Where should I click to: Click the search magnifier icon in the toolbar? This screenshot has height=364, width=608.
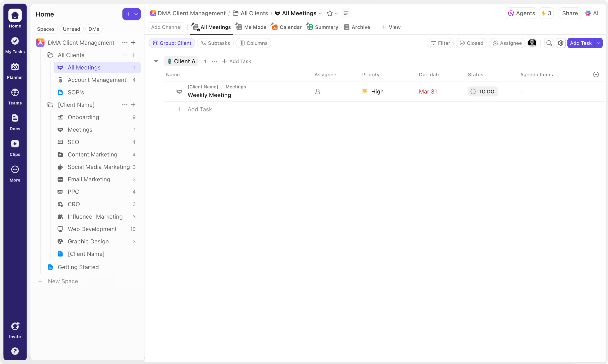click(x=549, y=43)
